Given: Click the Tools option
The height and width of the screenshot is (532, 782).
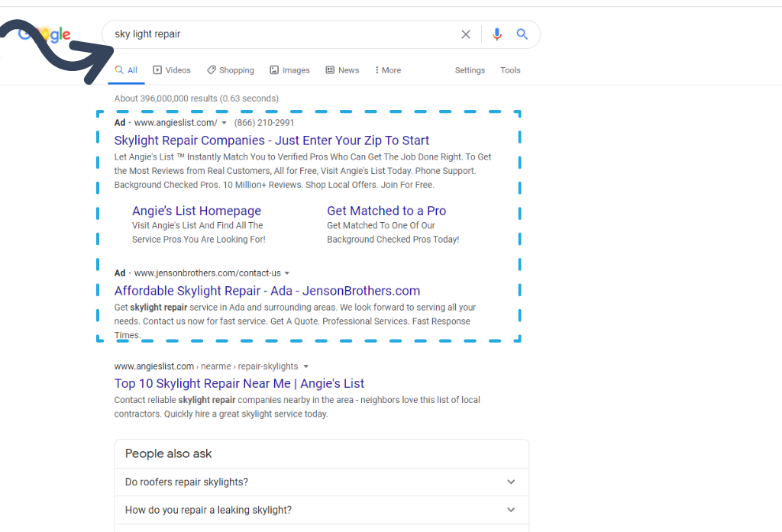Looking at the screenshot, I should click(510, 70).
